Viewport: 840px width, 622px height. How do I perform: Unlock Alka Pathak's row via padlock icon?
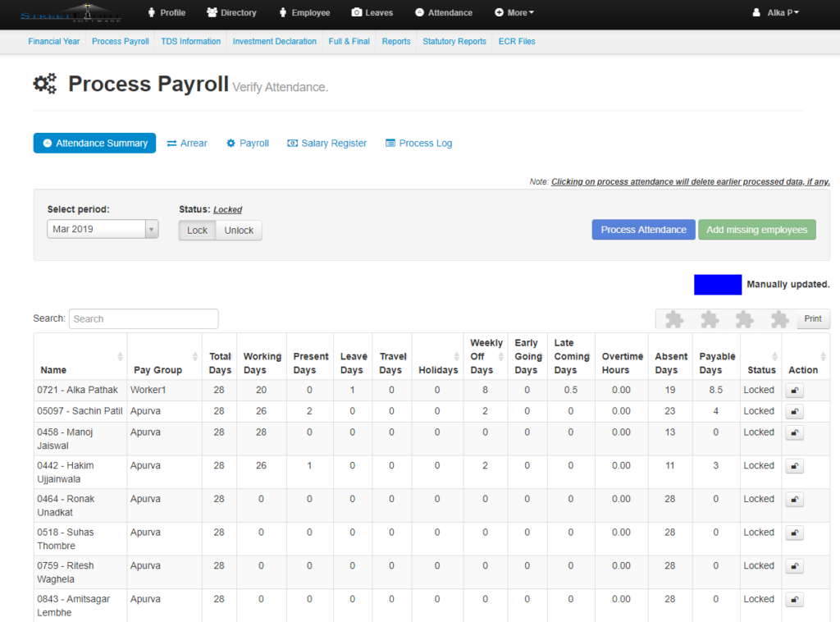click(x=794, y=390)
